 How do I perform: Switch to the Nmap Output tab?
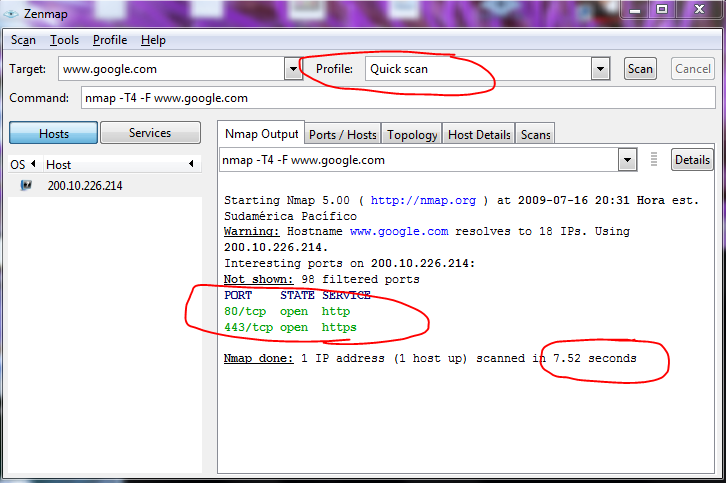click(262, 134)
